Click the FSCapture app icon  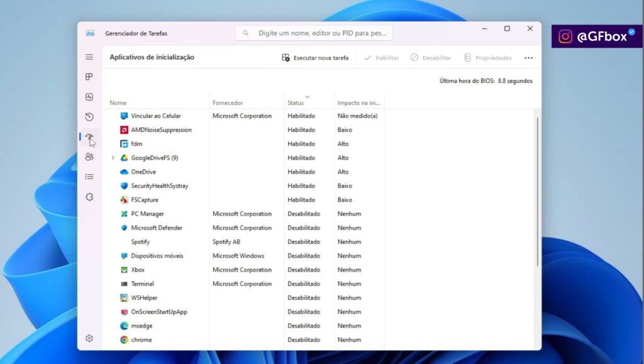pos(124,200)
